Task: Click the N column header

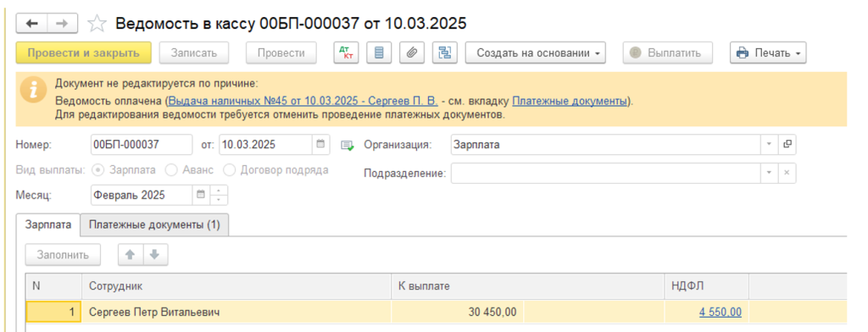Action: click(x=53, y=286)
